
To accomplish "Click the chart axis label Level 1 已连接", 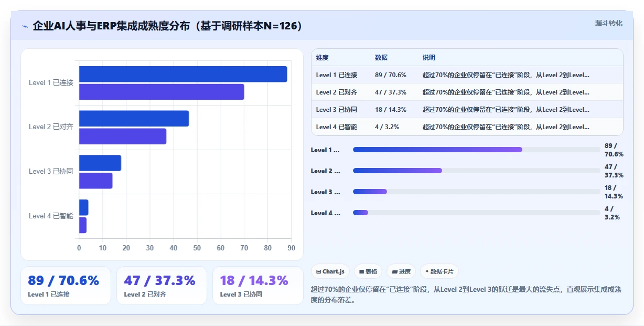I will (51, 82).
